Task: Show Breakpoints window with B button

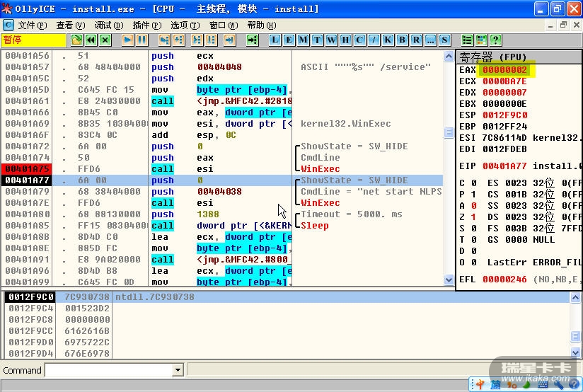Action: click(x=402, y=40)
